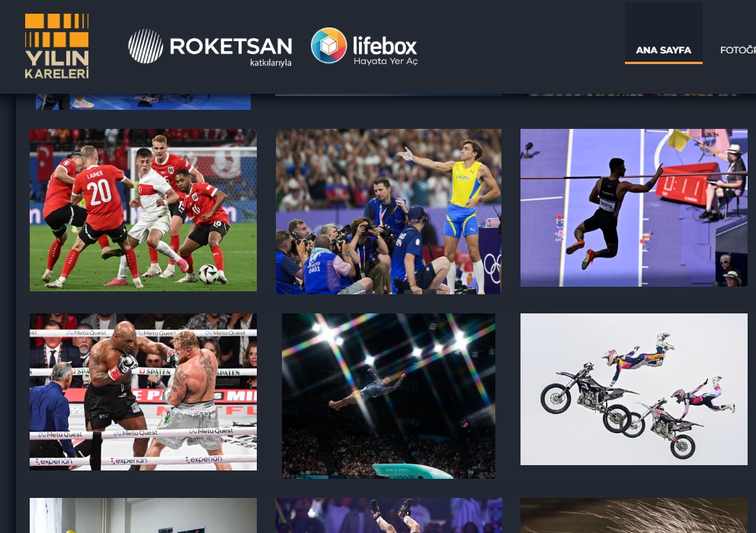
Task: Click the striped Roketsan circle emblem
Action: click(146, 47)
